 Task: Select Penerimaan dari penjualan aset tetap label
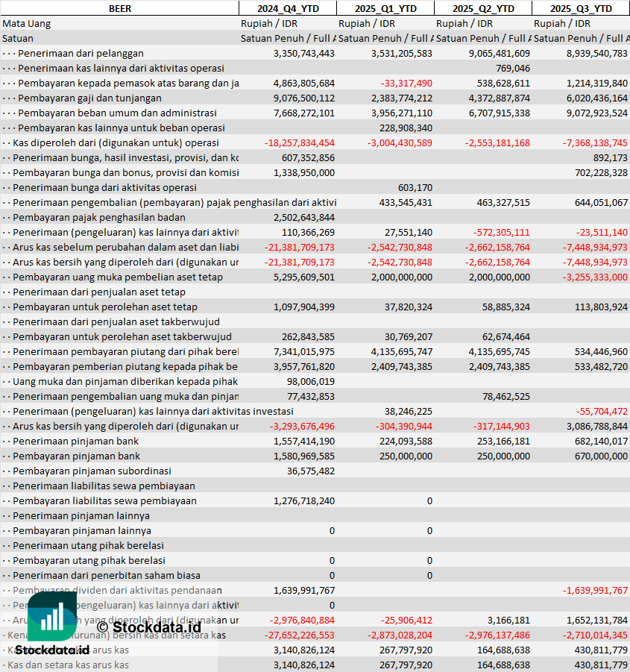tap(99, 292)
